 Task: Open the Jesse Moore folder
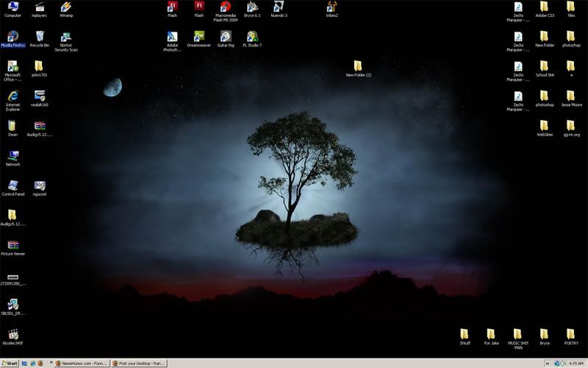(x=571, y=99)
